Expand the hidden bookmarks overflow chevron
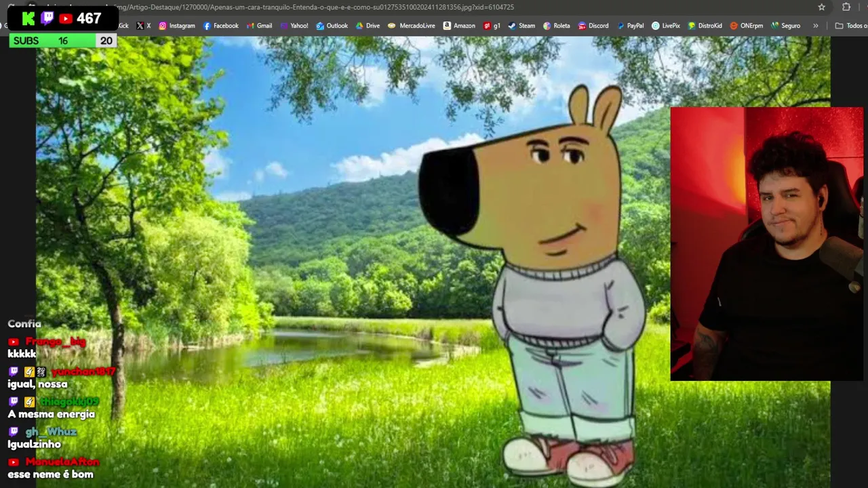868x488 pixels. click(815, 26)
